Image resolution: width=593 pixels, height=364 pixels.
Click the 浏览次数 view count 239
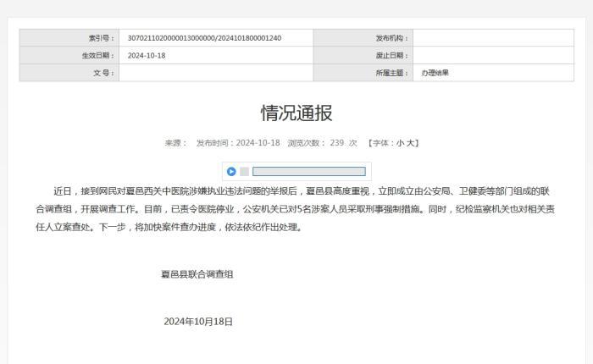click(336, 143)
